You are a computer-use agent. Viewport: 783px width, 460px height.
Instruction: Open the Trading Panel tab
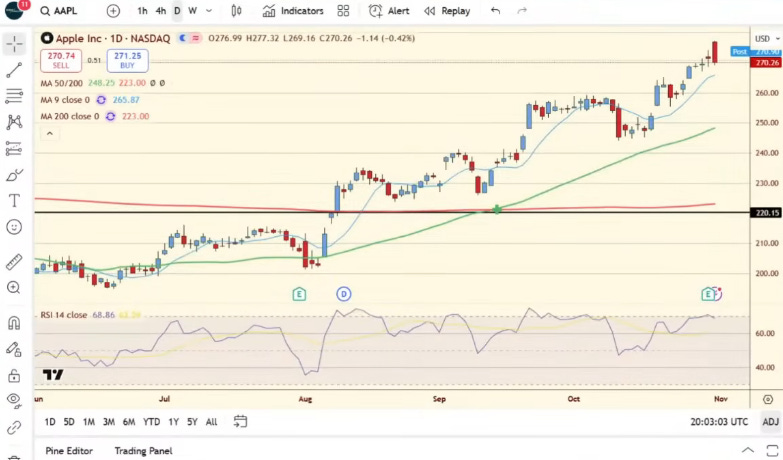(143, 451)
